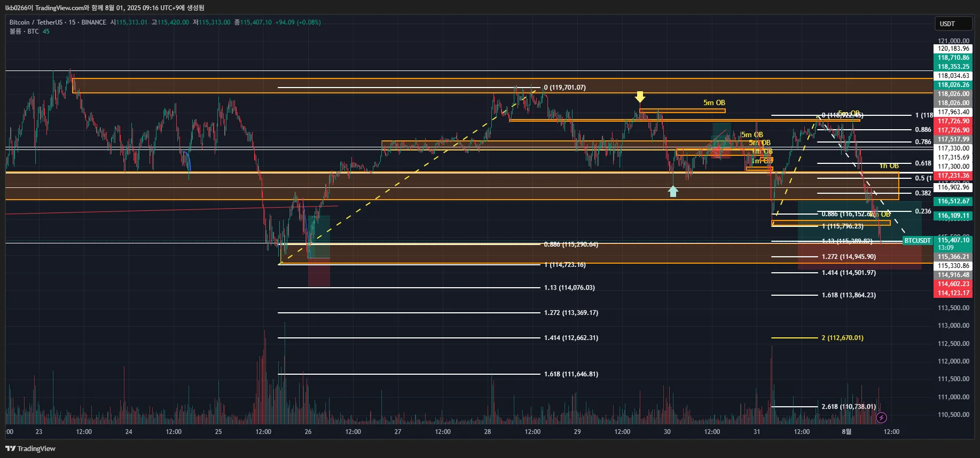
Task: Click date 23 on the time axis
Action: pos(38,432)
